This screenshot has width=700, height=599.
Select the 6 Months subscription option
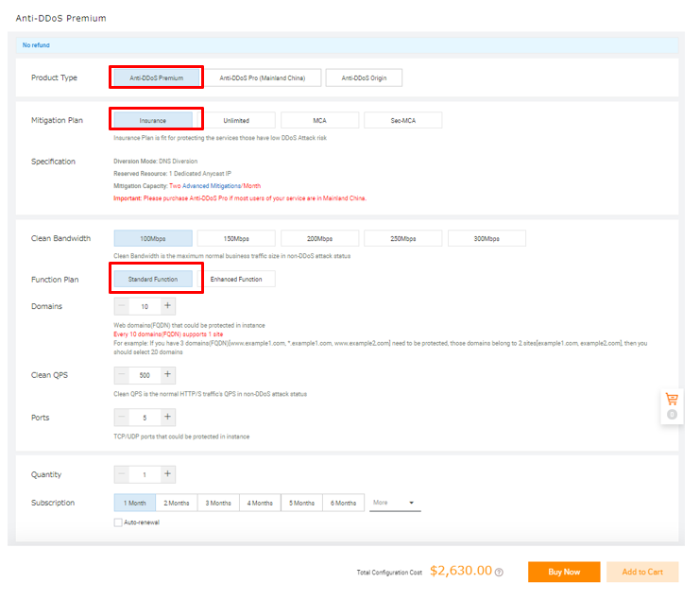(344, 503)
